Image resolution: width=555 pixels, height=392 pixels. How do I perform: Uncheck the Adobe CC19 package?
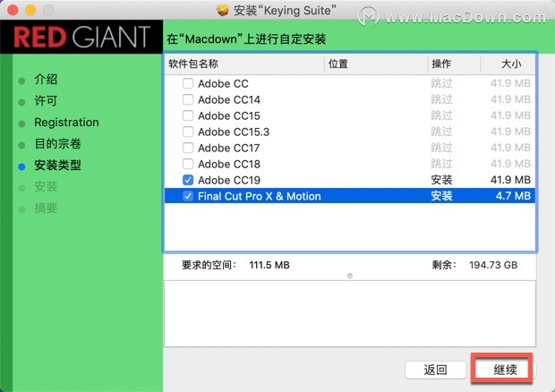[x=188, y=180]
